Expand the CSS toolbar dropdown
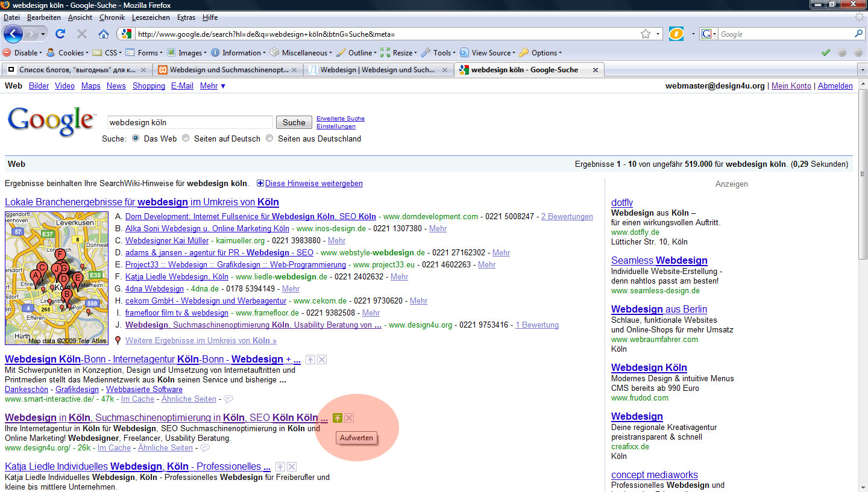 pyautogui.click(x=107, y=53)
